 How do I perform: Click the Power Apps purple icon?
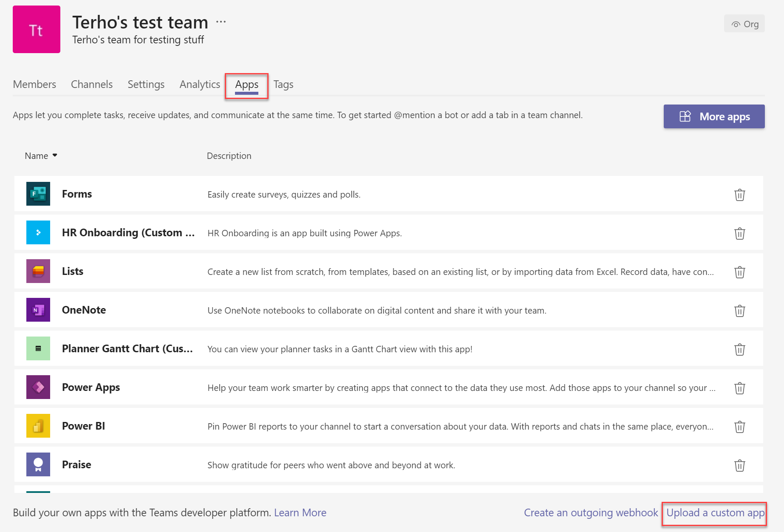(x=38, y=387)
